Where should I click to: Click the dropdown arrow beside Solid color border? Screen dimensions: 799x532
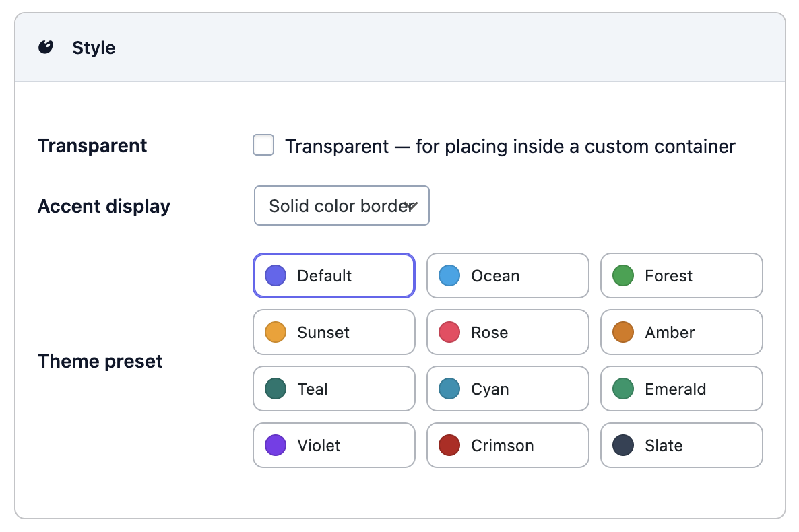pos(412,206)
